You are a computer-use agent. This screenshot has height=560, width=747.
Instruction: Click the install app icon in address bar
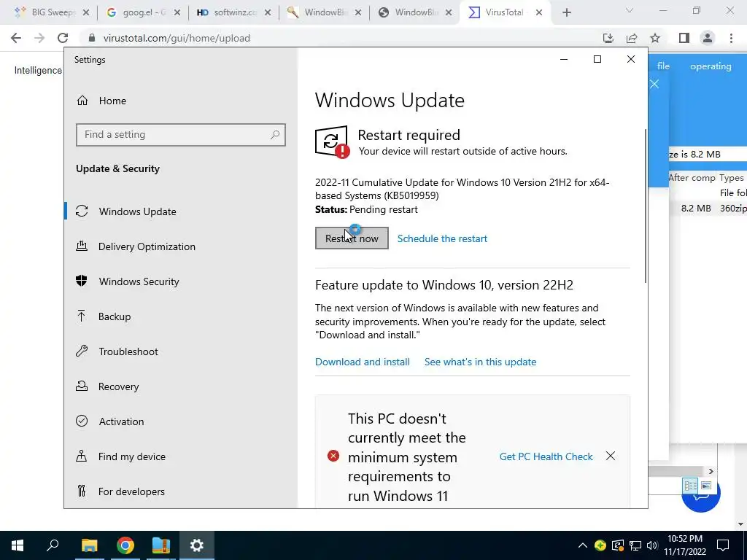tap(608, 38)
